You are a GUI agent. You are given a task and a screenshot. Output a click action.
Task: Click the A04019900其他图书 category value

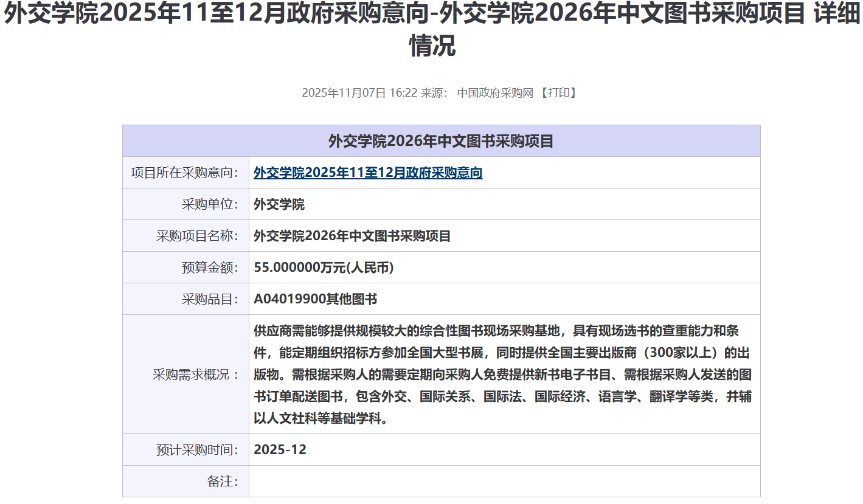click(315, 299)
